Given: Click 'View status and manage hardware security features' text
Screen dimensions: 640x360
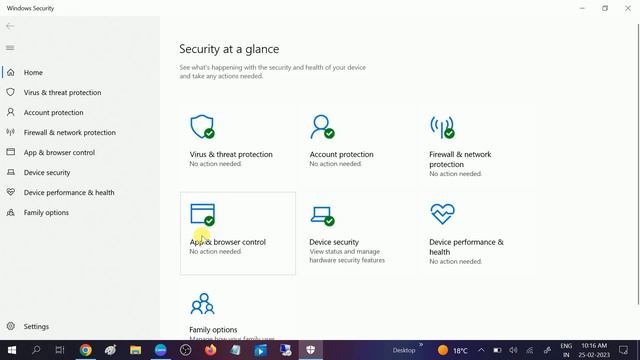Looking at the screenshot, I should tap(347, 256).
